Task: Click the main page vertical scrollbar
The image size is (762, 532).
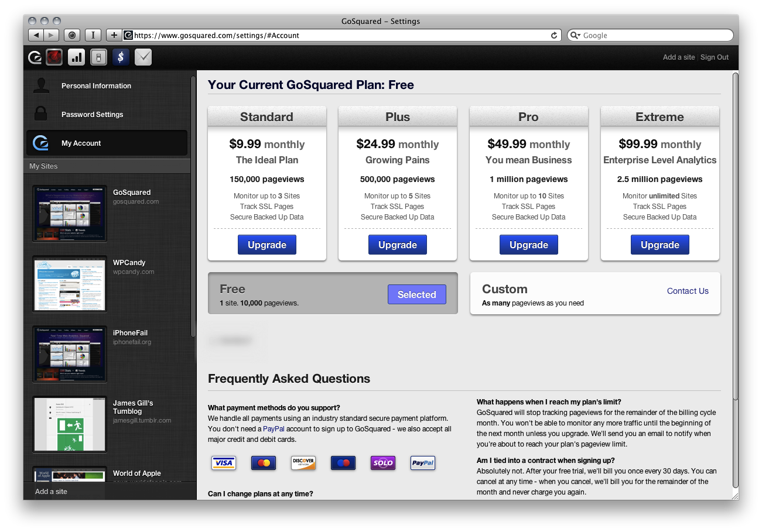Action: tap(736, 281)
